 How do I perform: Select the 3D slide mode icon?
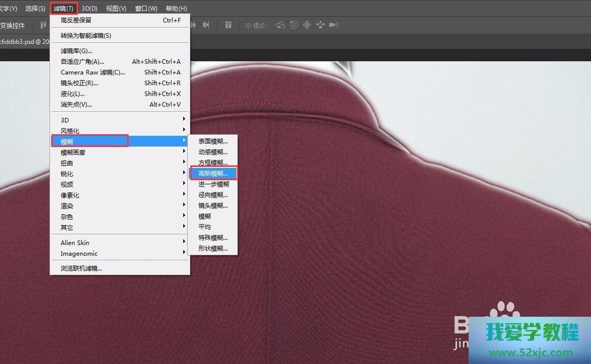[x=320, y=25]
